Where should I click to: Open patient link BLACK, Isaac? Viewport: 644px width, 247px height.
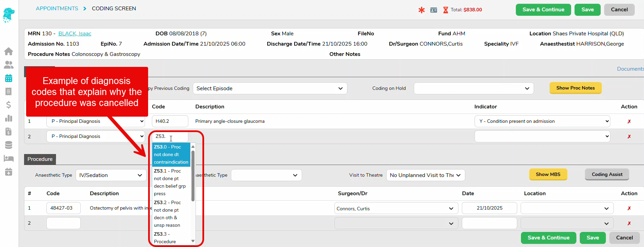75,34
